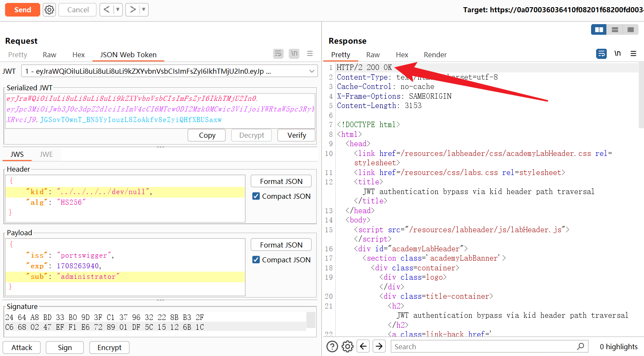Click the Cancel button
This screenshot has height=356, width=644.
(77, 10)
